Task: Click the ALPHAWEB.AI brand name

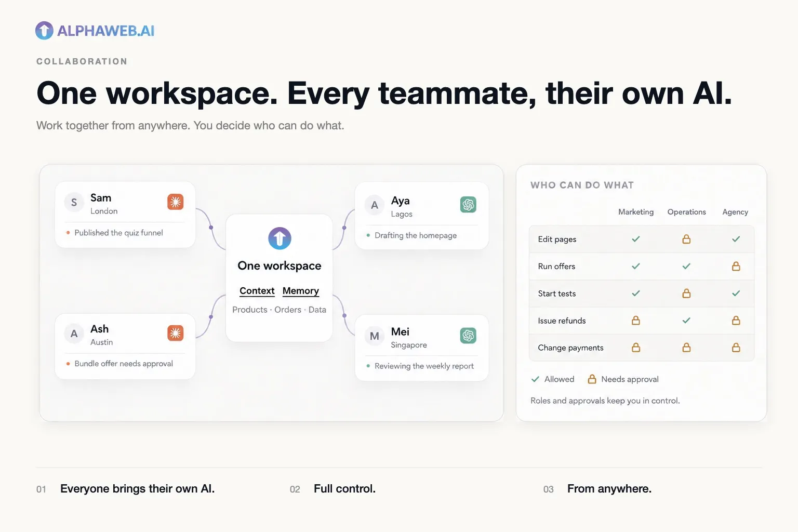Action: (106, 31)
